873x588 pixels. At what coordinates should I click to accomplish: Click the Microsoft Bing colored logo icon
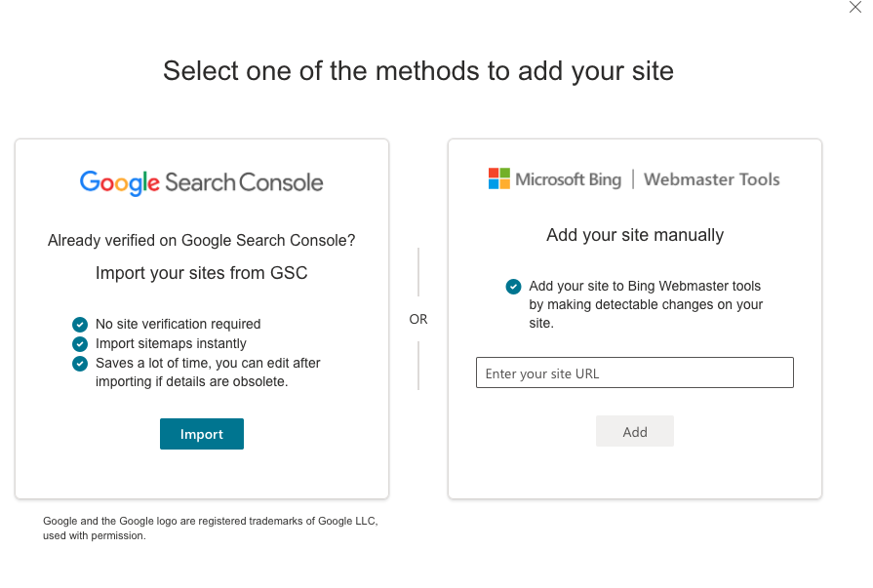coord(497,178)
